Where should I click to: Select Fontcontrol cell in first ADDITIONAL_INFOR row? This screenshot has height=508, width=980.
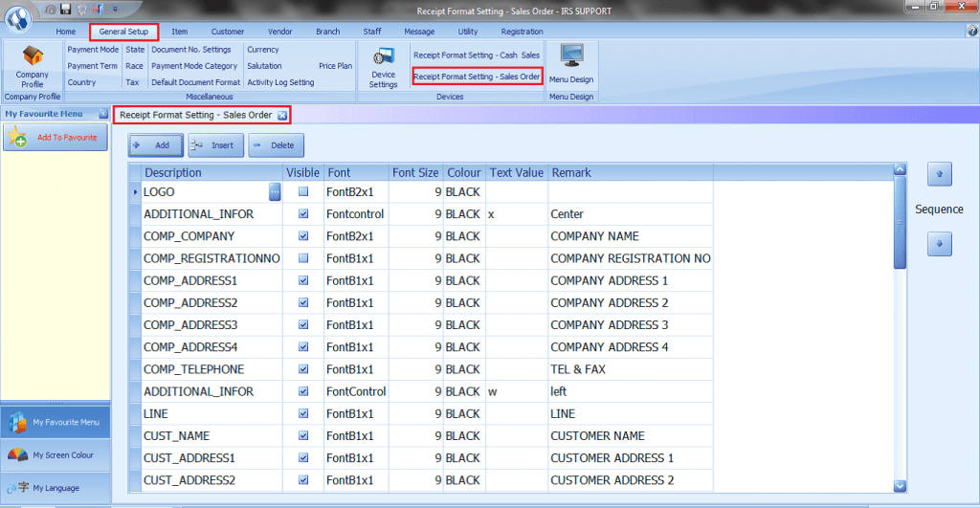tap(356, 213)
